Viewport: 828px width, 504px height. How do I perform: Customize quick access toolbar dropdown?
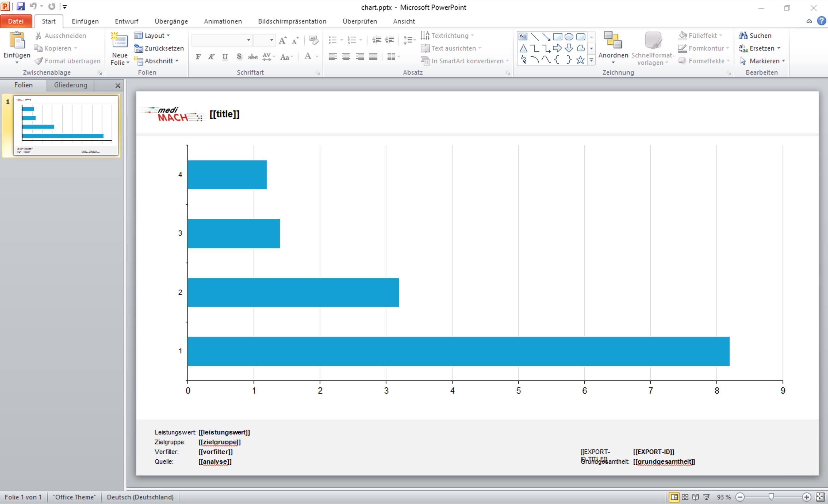pyautogui.click(x=65, y=6)
